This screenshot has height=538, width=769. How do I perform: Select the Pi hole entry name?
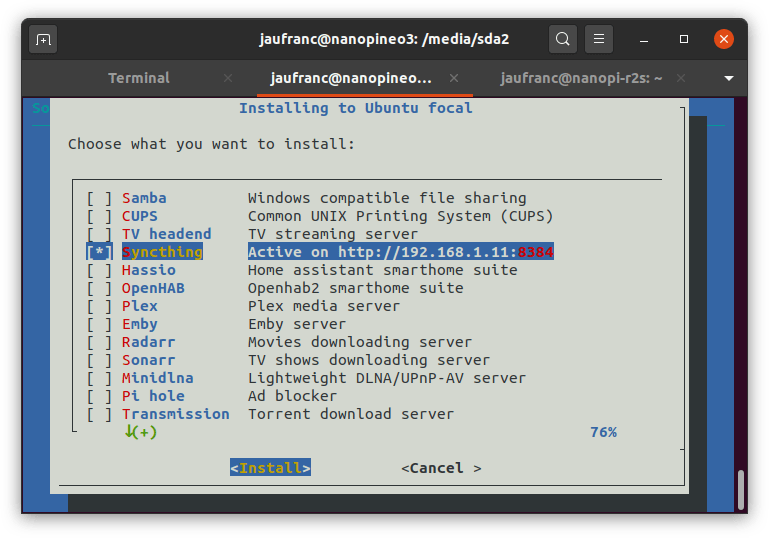point(153,396)
